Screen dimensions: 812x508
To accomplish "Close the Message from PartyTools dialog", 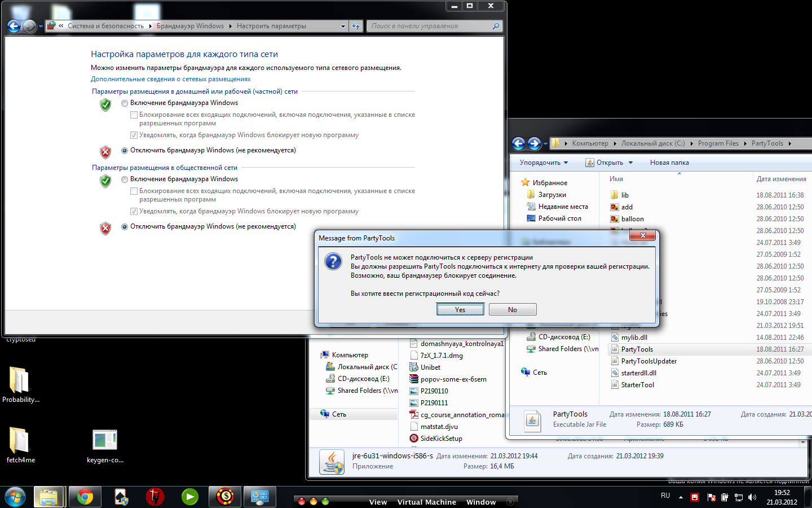I will pyautogui.click(x=643, y=235).
